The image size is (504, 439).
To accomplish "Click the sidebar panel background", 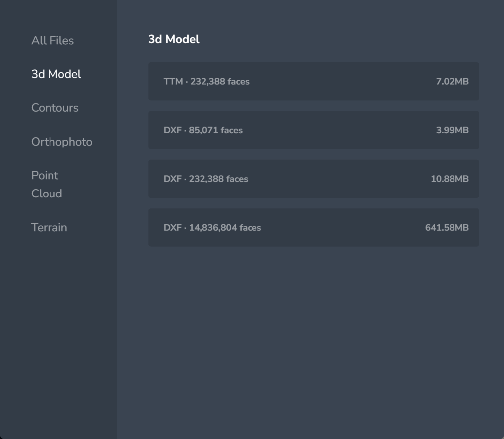I will point(58,322).
